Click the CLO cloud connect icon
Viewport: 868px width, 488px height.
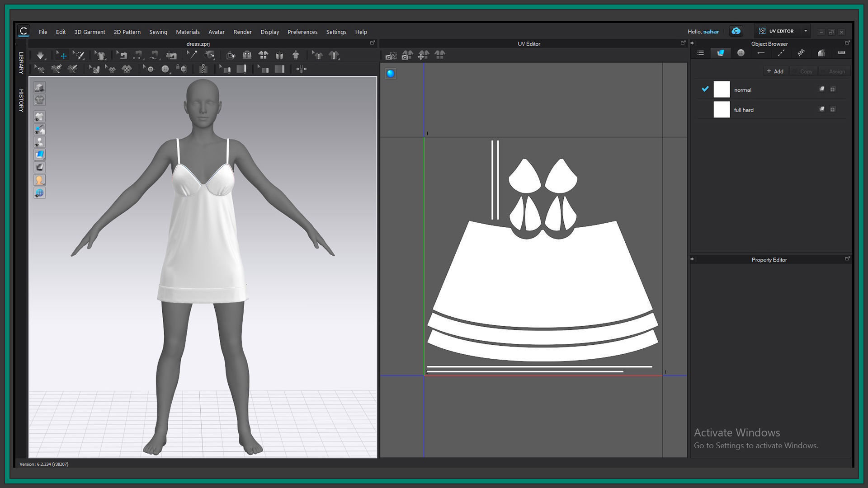tap(736, 31)
